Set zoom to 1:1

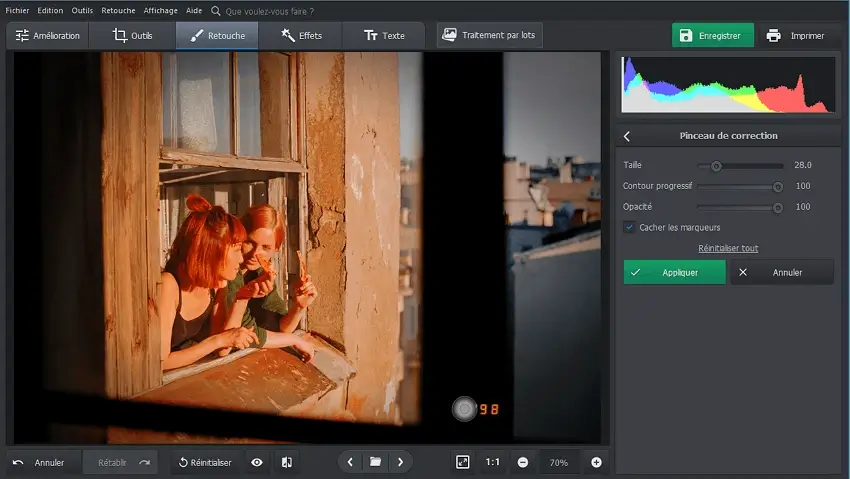click(492, 462)
